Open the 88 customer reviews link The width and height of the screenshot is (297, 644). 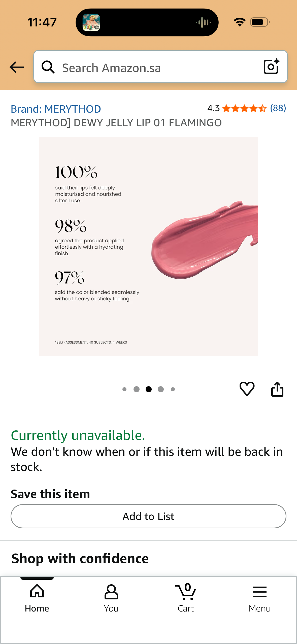278,108
